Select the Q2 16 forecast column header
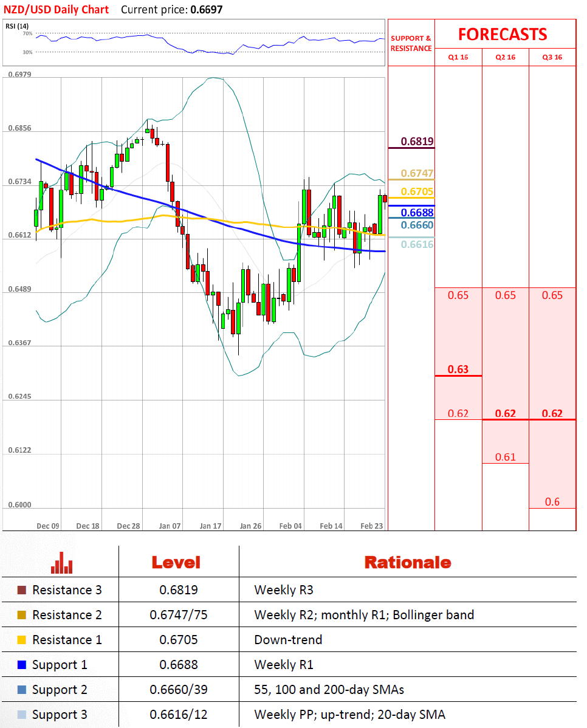This screenshot has height=728, width=587. point(505,57)
